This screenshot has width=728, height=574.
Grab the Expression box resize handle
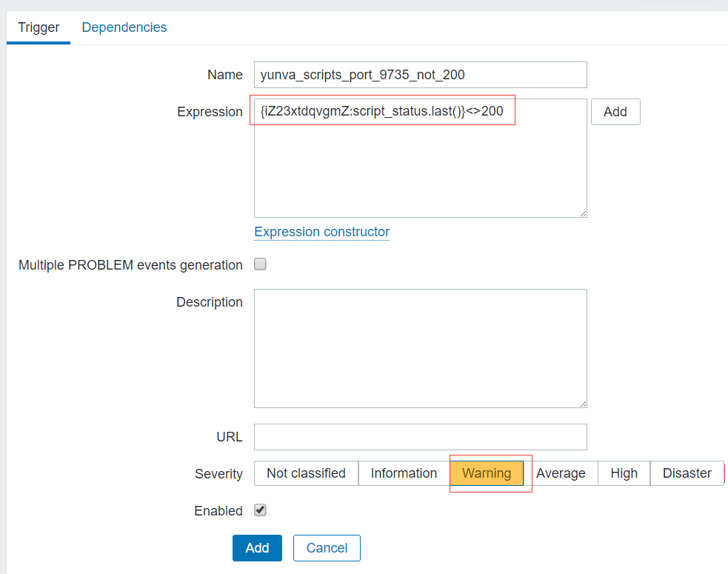583,213
